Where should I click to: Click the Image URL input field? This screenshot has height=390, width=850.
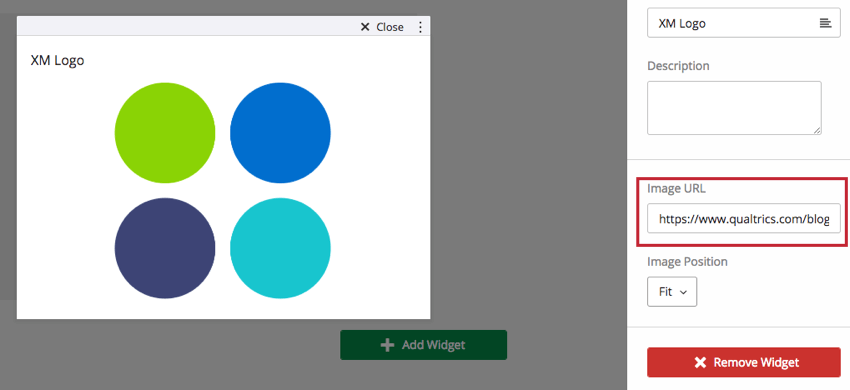tap(743, 218)
